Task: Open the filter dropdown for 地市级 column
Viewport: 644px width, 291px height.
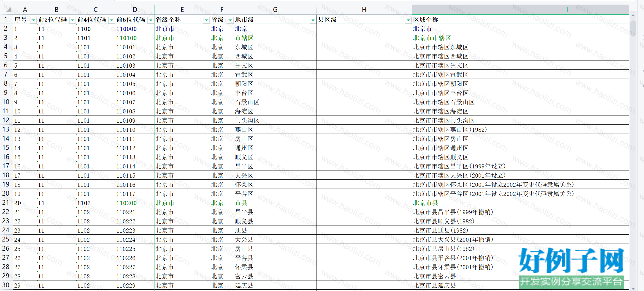Action: [x=313, y=20]
